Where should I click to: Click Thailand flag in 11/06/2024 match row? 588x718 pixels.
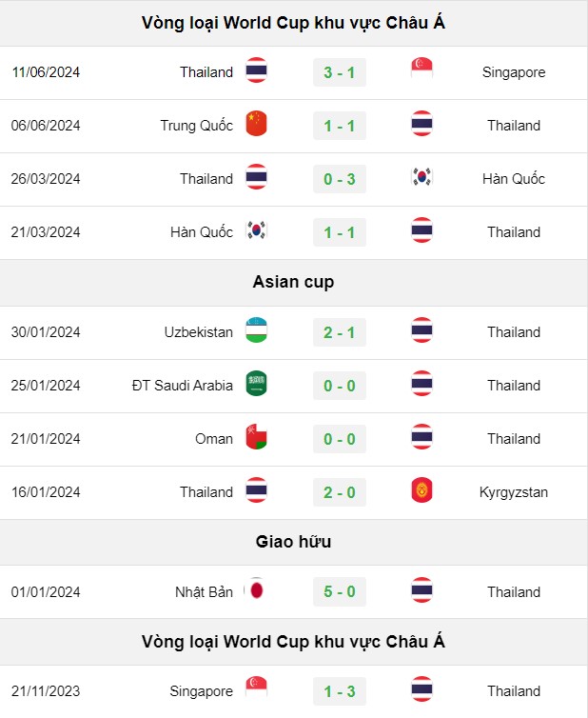tap(256, 70)
